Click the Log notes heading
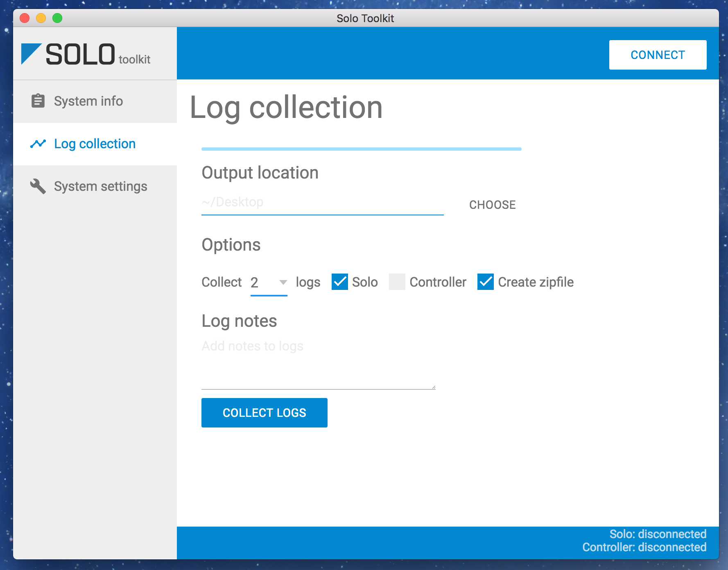Image resolution: width=728 pixels, height=570 pixels. (240, 321)
